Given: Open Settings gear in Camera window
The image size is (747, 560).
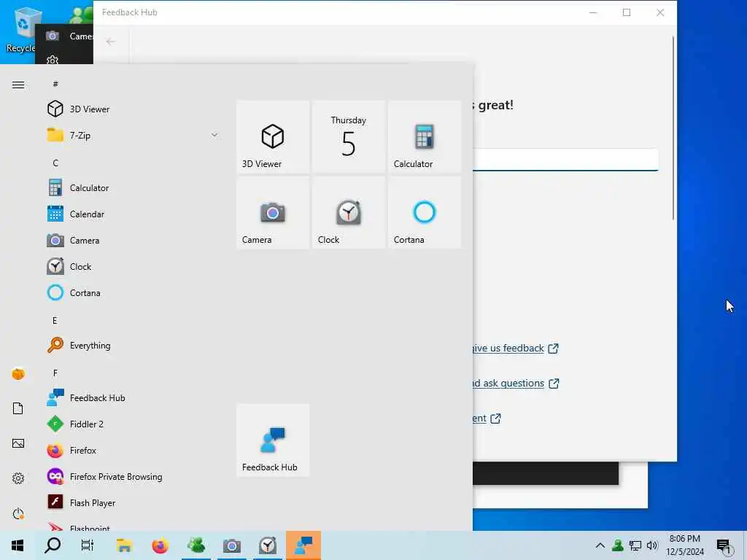Looking at the screenshot, I should (53, 60).
